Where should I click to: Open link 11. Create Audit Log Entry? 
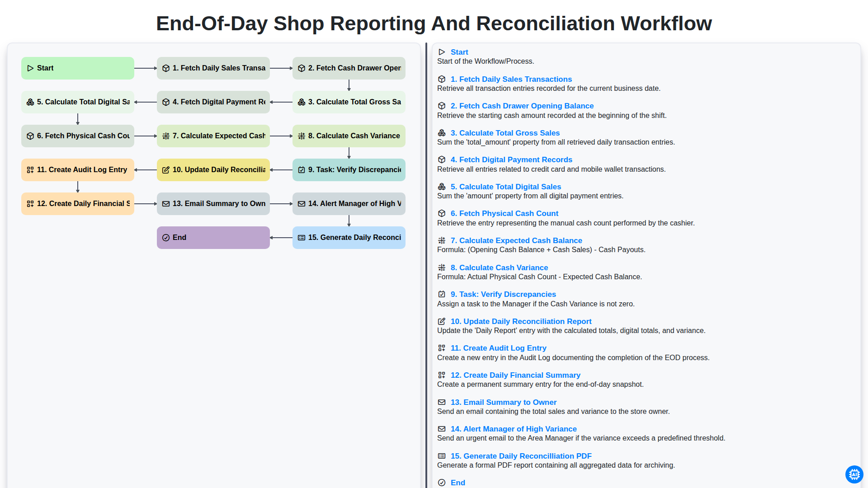499,348
